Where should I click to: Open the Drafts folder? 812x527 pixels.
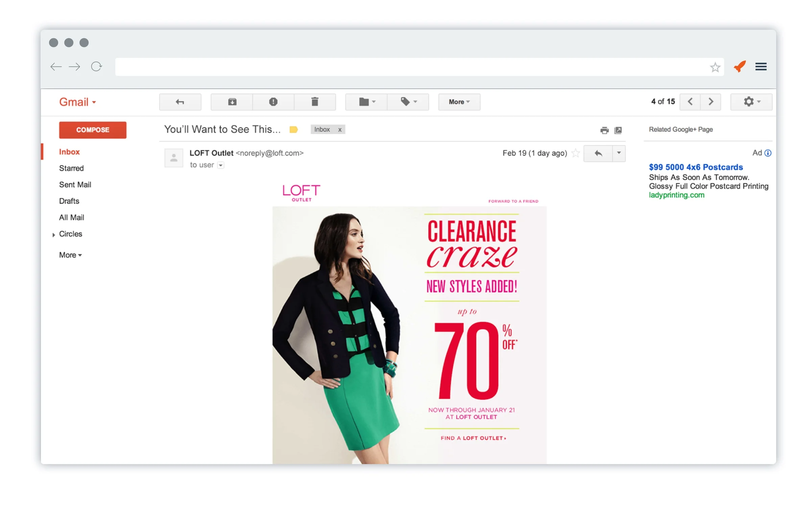point(69,201)
